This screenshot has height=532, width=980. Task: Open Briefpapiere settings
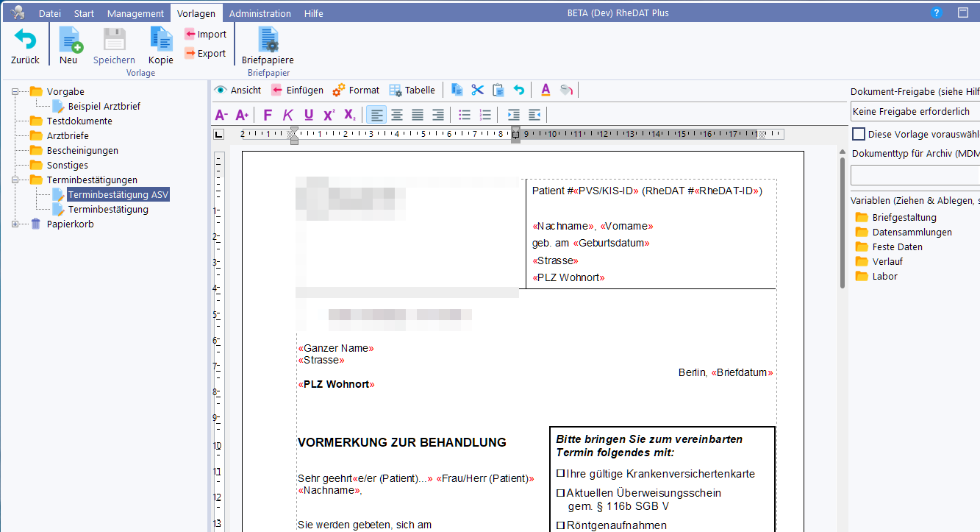[268, 40]
